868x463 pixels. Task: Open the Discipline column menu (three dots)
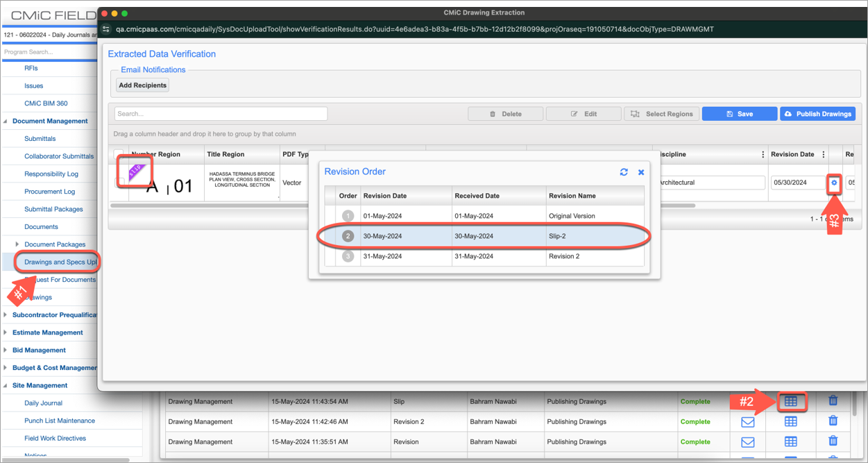763,155
